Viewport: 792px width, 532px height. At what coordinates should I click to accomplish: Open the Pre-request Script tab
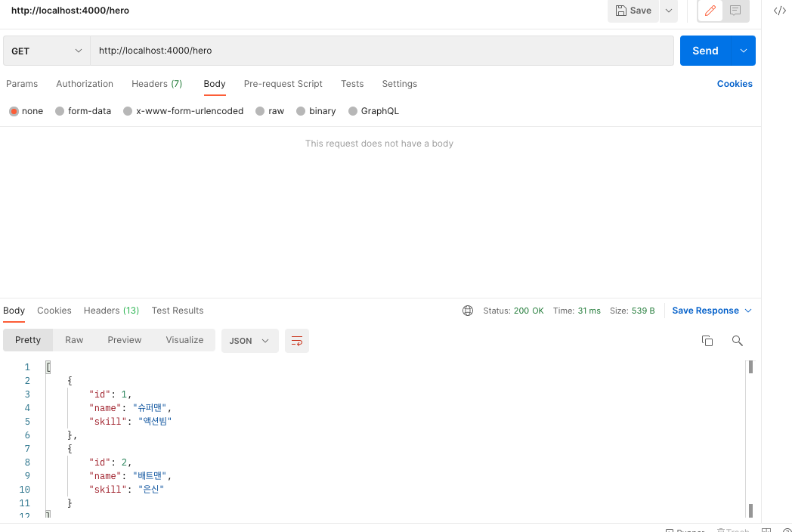[x=283, y=84]
